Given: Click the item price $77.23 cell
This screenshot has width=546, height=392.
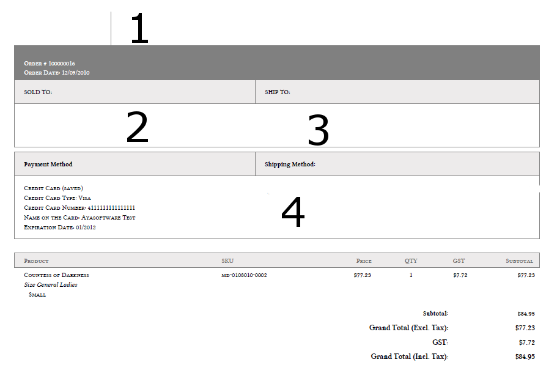Looking at the screenshot, I should (x=363, y=275).
